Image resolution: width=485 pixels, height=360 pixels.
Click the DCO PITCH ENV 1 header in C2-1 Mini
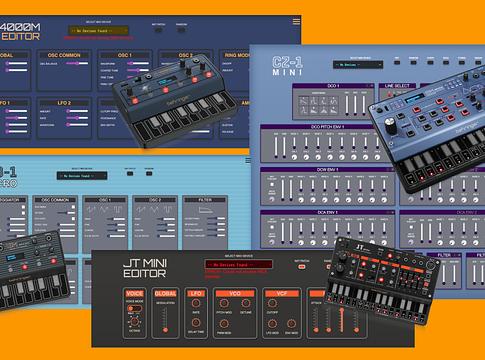point(327,127)
